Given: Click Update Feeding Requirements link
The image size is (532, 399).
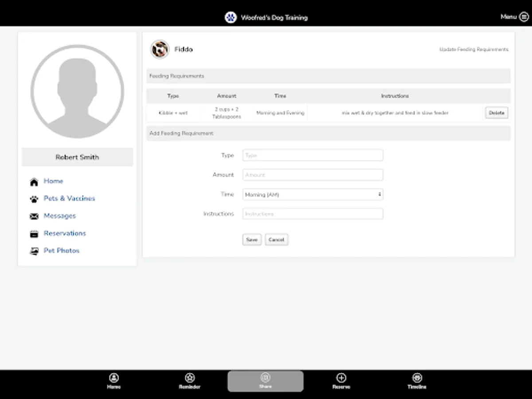Looking at the screenshot, I should pyautogui.click(x=473, y=50).
